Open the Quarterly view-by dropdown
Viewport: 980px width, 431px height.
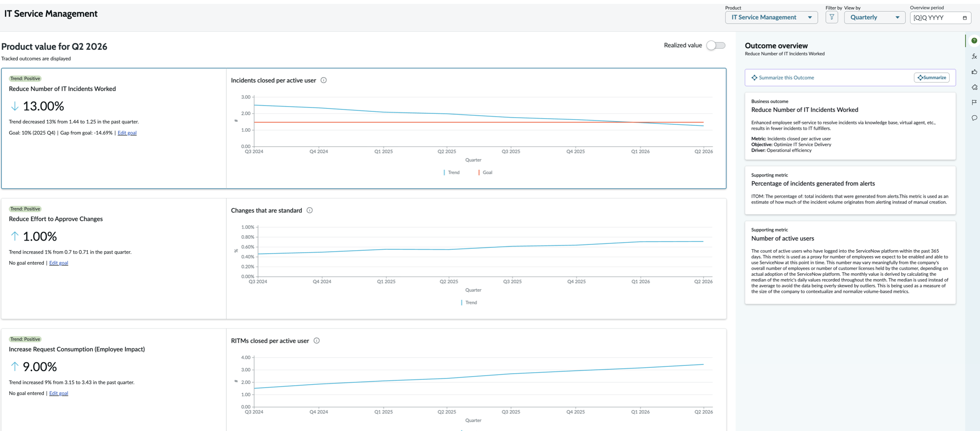pos(874,17)
